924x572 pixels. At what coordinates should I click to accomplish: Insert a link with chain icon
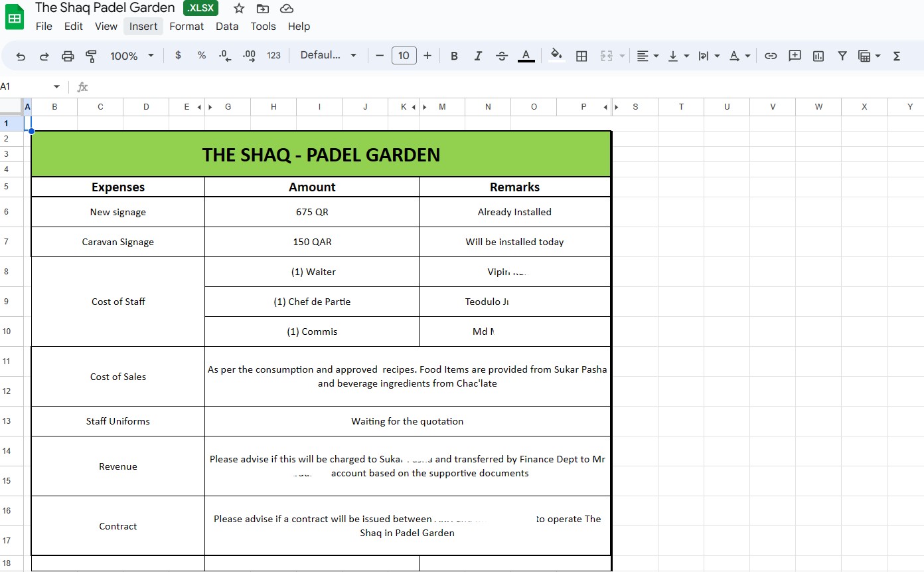(x=771, y=56)
